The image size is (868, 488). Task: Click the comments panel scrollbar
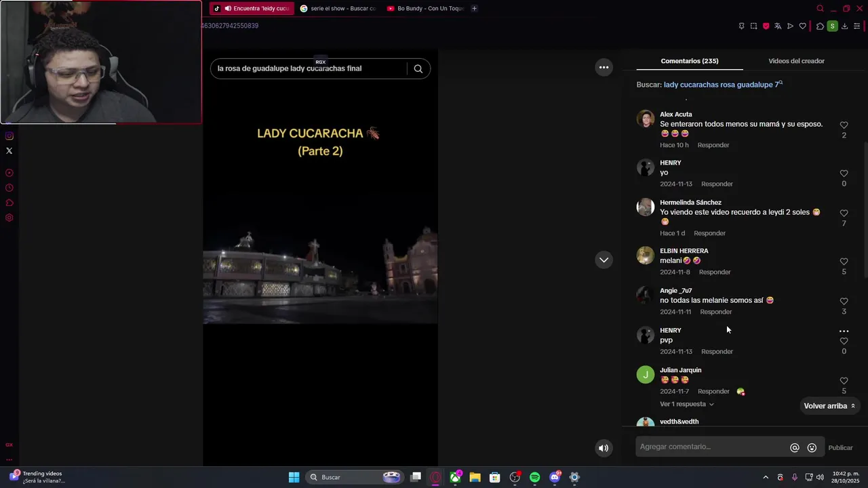[x=865, y=210]
